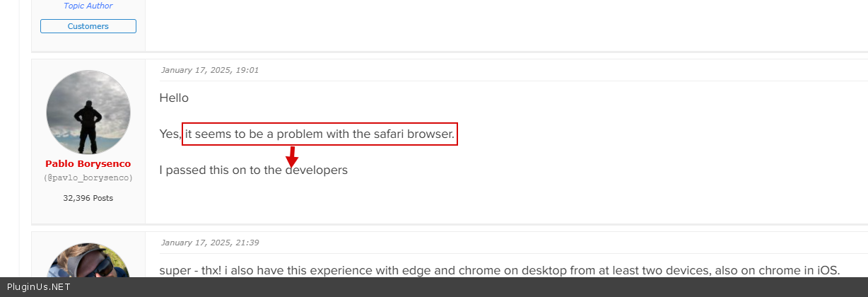Click the red-outlined safari browser sentence
The width and height of the screenshot is (868, 297).
click(319, 134)
